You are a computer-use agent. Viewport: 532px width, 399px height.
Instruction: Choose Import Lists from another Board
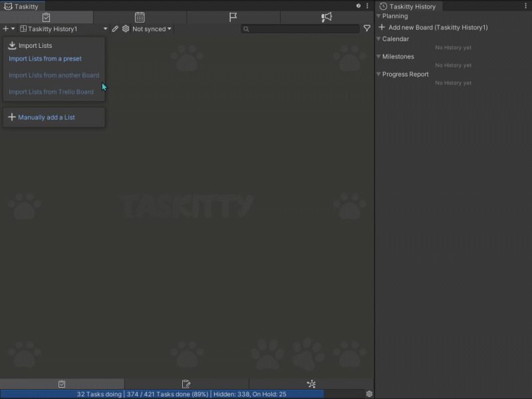(54, 75)
